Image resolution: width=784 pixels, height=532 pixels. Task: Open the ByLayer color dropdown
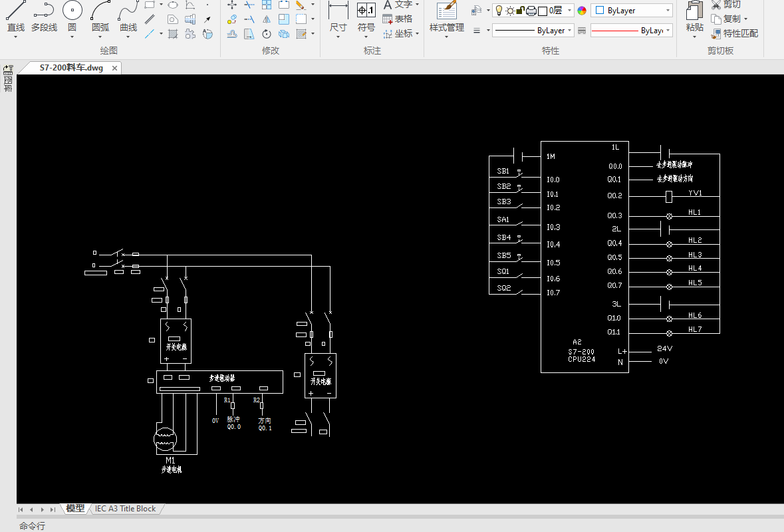(x=632, y=11)
